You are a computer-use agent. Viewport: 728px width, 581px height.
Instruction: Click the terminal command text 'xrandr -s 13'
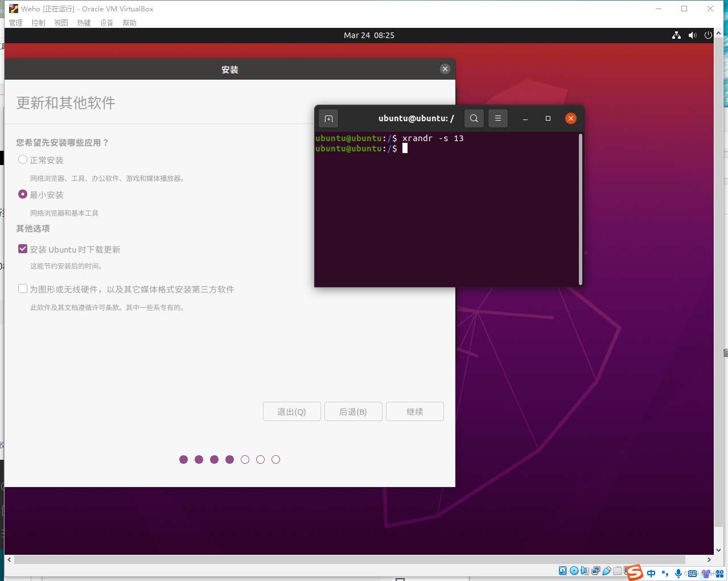pyautogui.click(x=433, y=138)
